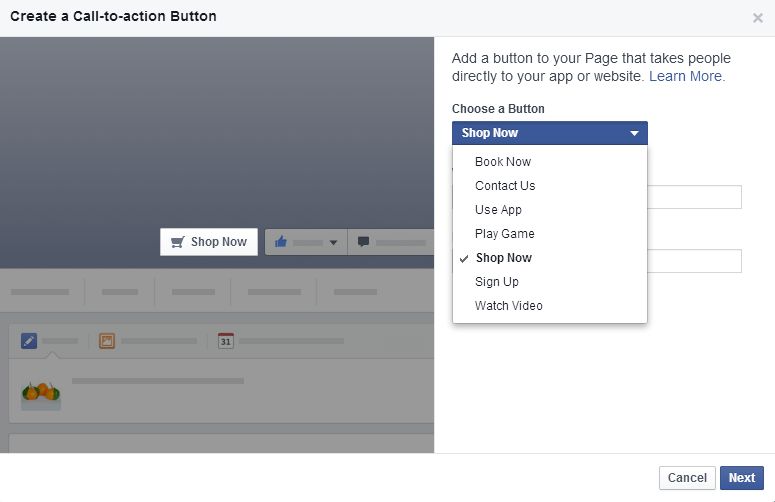This screenshot has height=502, width=775.
Task: Choose Sign Up from the list
Action: click(497, 282)
